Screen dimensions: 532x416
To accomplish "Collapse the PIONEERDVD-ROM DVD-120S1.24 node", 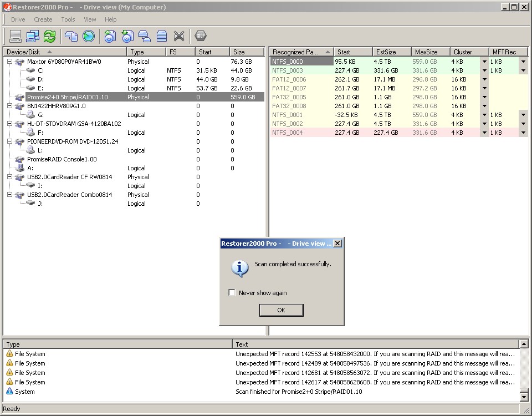I will coord(10,141).
